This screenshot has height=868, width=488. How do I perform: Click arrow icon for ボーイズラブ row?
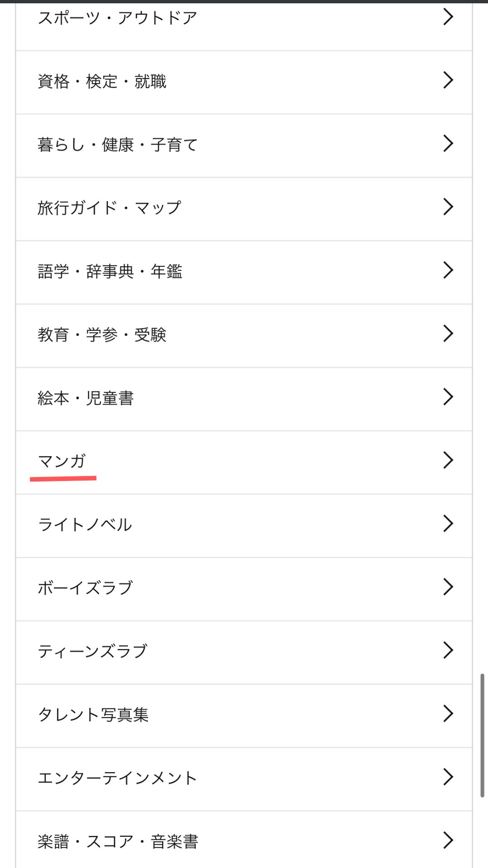(448, 587)
